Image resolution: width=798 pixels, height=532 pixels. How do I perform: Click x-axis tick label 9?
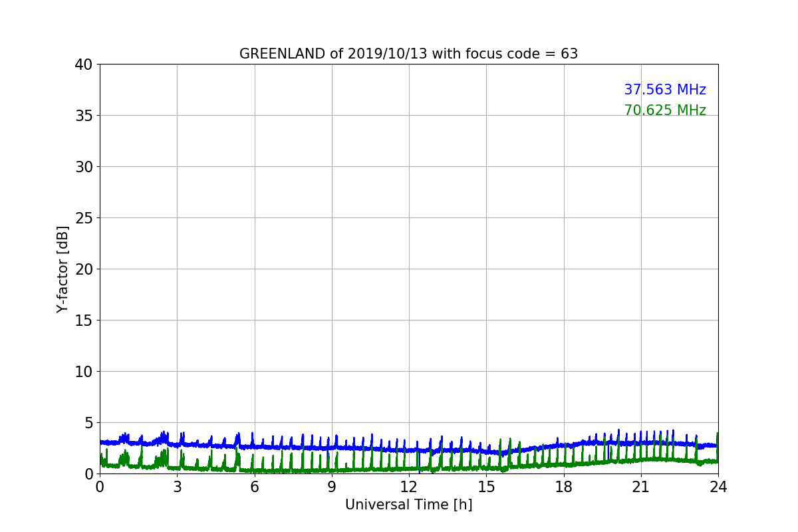pos(332,487)
